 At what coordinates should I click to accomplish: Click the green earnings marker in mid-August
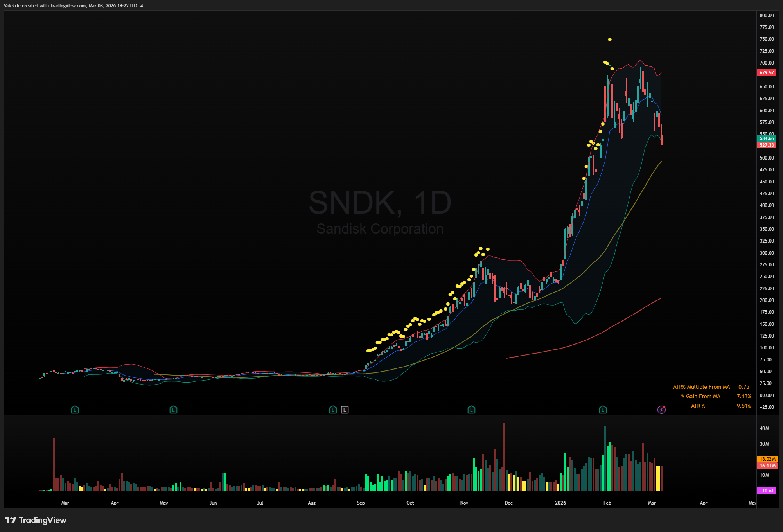pos(333,410)
